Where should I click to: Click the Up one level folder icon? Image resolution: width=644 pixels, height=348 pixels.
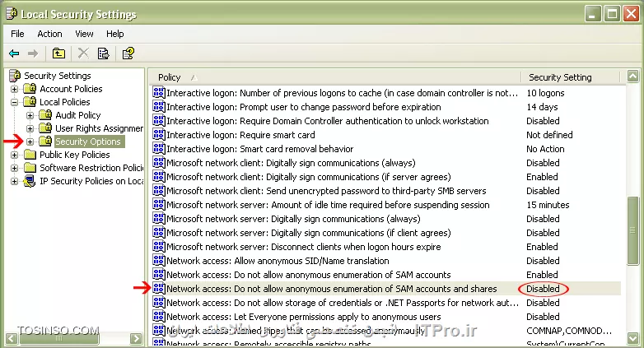pos(58,53)
